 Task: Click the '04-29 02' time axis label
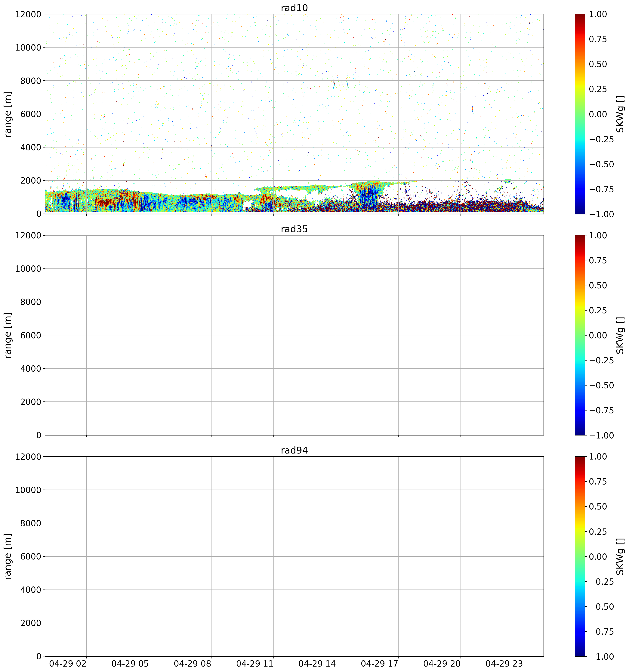coord(68,664)
